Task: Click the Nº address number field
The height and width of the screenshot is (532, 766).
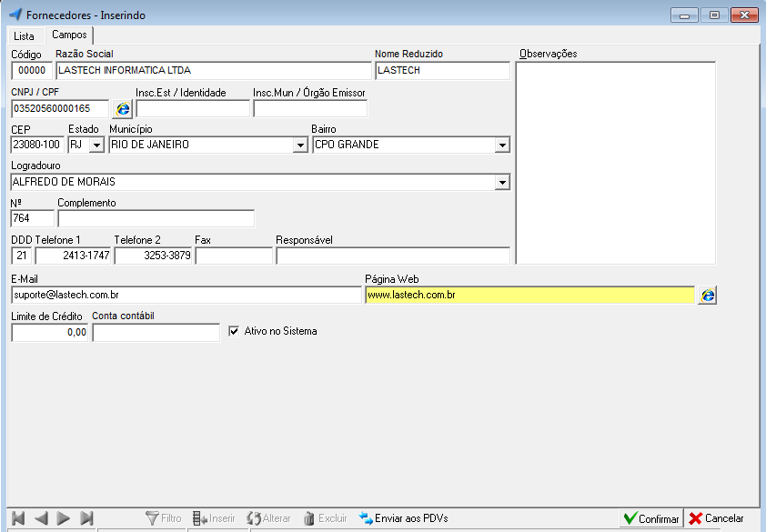Action: pyautogui.click(x=32, y=218)
